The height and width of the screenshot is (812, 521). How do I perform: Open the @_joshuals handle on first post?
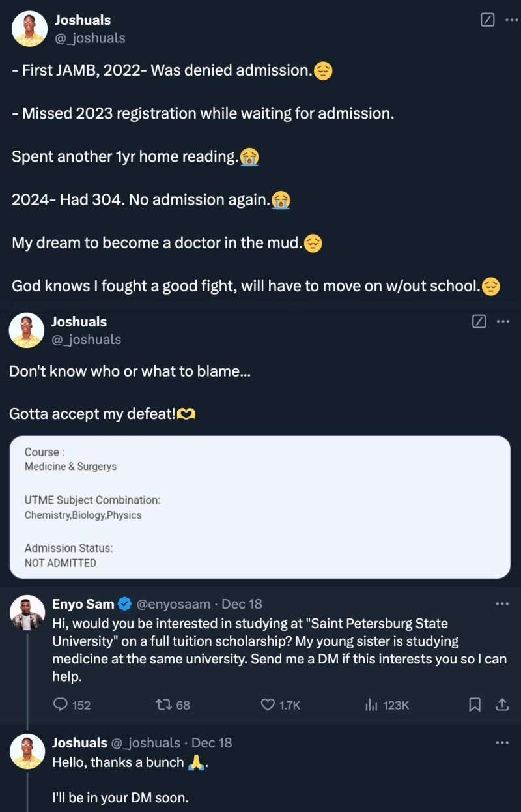(90, 38)
